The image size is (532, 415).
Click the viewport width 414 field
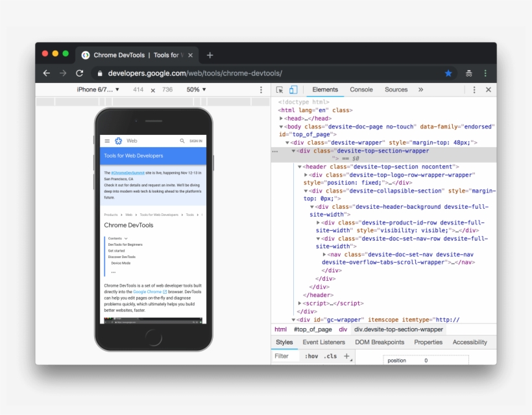[138, 90]
